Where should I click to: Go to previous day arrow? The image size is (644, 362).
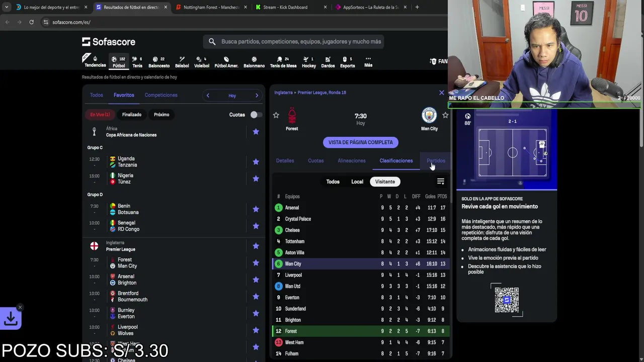click(x=208, y=96)
